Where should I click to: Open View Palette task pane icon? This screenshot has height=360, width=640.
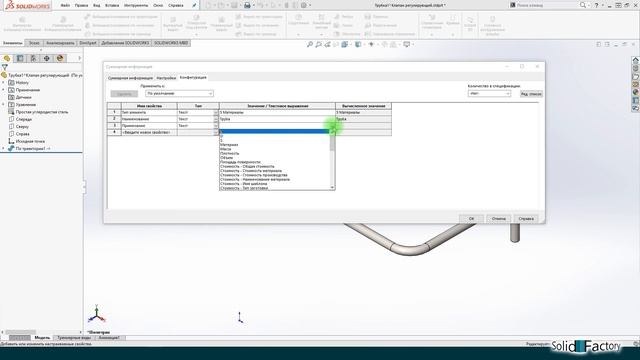[x=636, y=84]
